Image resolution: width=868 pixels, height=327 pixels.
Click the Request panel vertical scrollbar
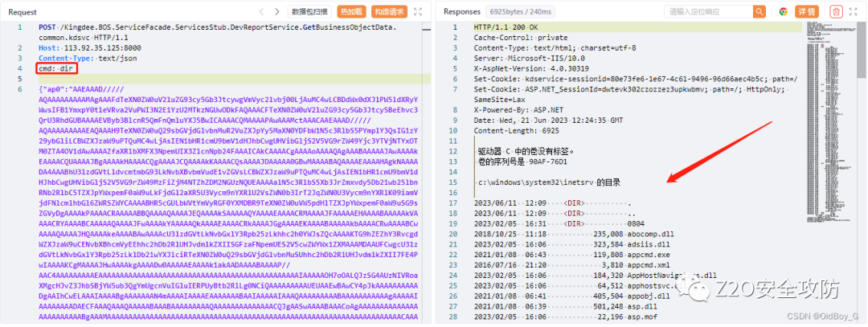pos(428,173)
